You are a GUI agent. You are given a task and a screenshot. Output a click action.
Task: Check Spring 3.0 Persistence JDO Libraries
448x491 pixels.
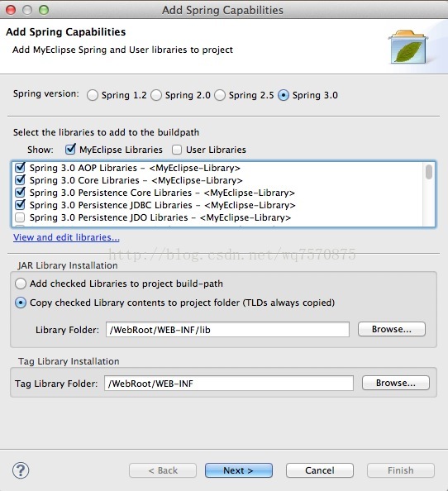(x=20, y=217)
